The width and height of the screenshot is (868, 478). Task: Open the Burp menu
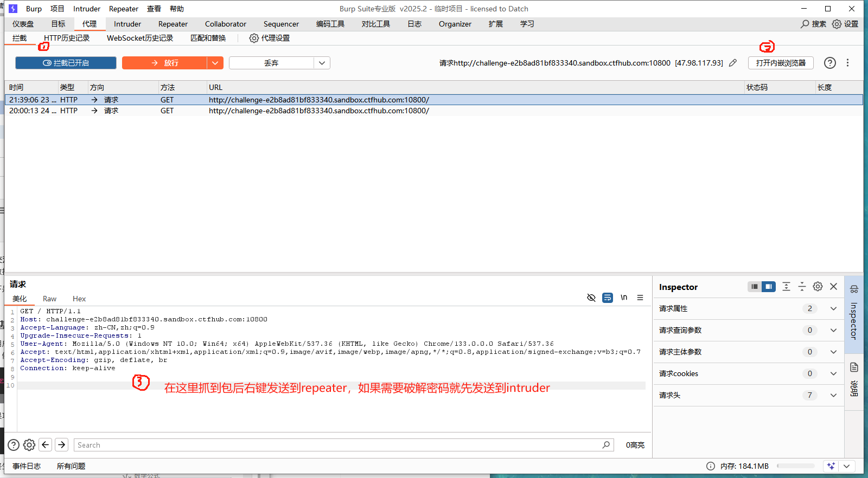coord(34,9)
